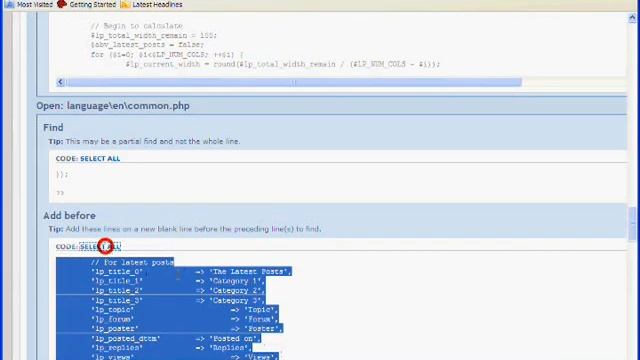This screenshot has height=360, width=640.
Task: Click SELECT ALL in the Add before code box
Action: [100, 247]
